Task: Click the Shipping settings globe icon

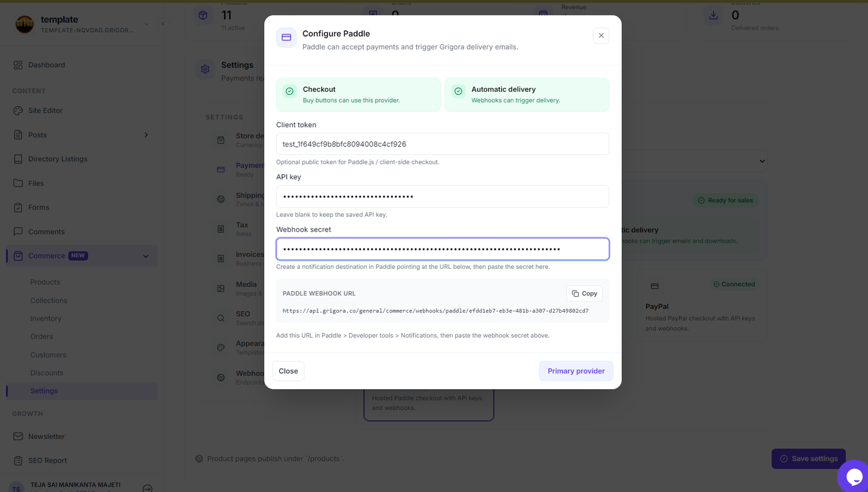Action: 221,200
